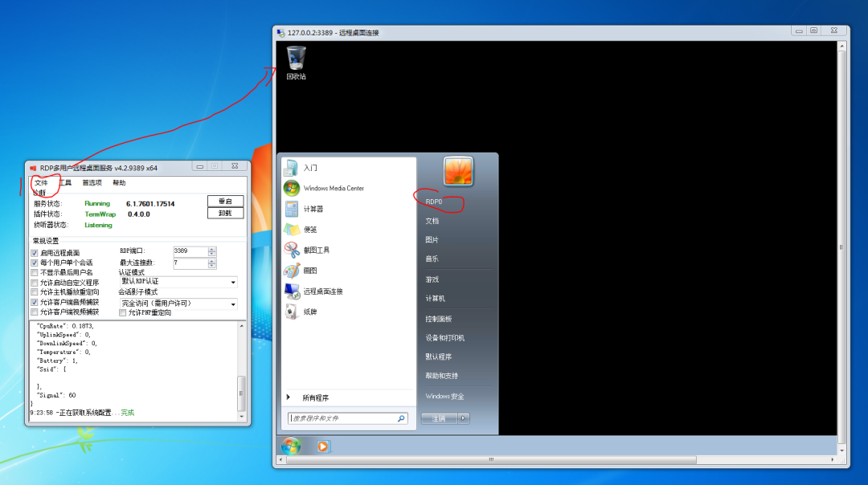Screen dimensions: 868x485
Task: Increase 最大连接数 with up stepper
Action: pos(211,260)
